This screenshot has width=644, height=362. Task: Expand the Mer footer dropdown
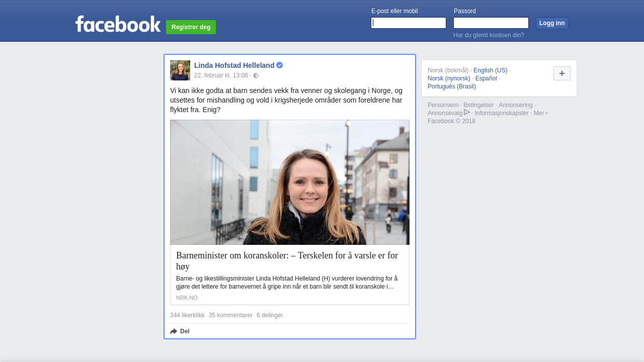540,113
